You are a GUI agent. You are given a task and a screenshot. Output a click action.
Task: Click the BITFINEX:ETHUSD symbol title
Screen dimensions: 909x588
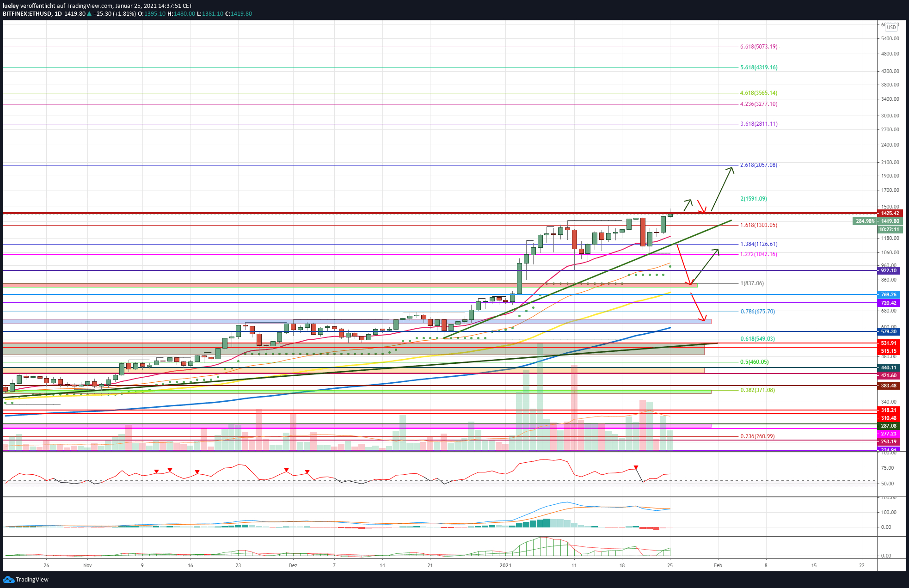point(27,14)
